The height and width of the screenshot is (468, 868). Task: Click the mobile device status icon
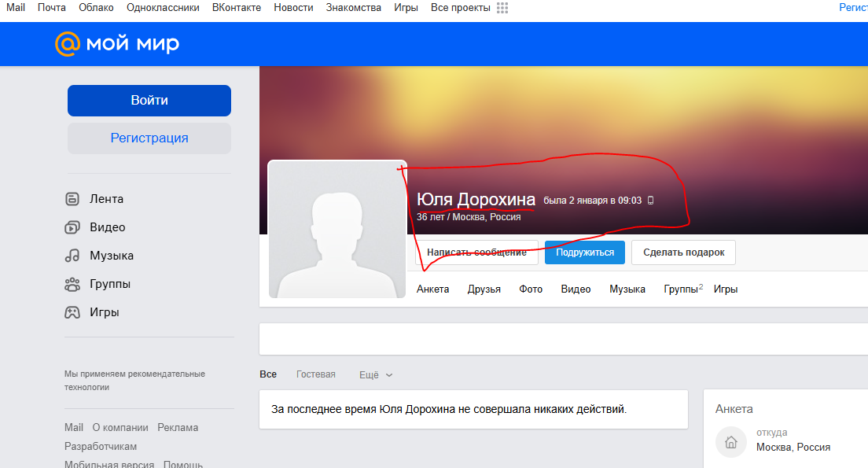[x=650, y=201]
